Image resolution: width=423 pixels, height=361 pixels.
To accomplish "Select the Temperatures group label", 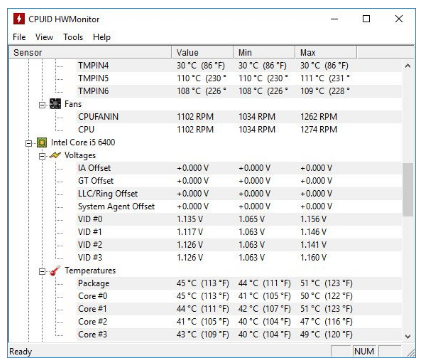I will 90,271.
